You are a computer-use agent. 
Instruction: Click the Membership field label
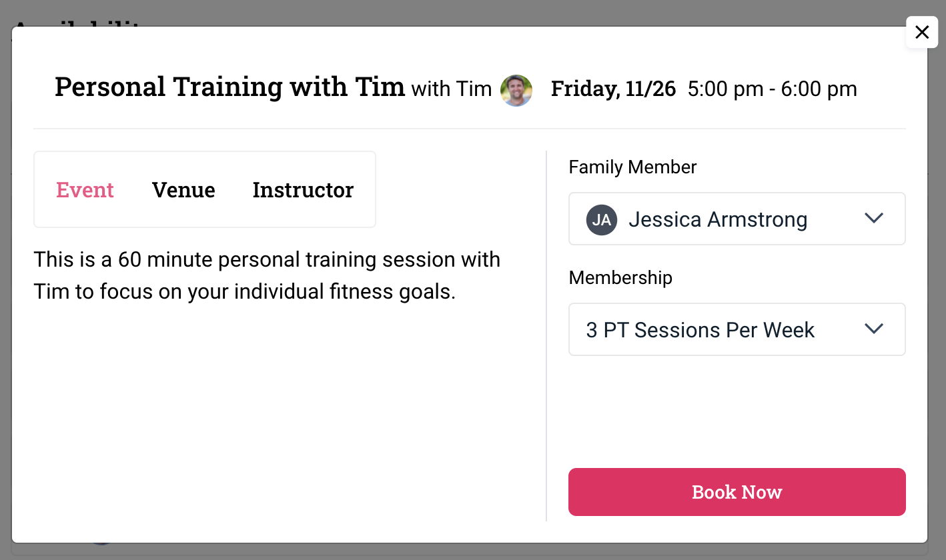pos(620,277)
